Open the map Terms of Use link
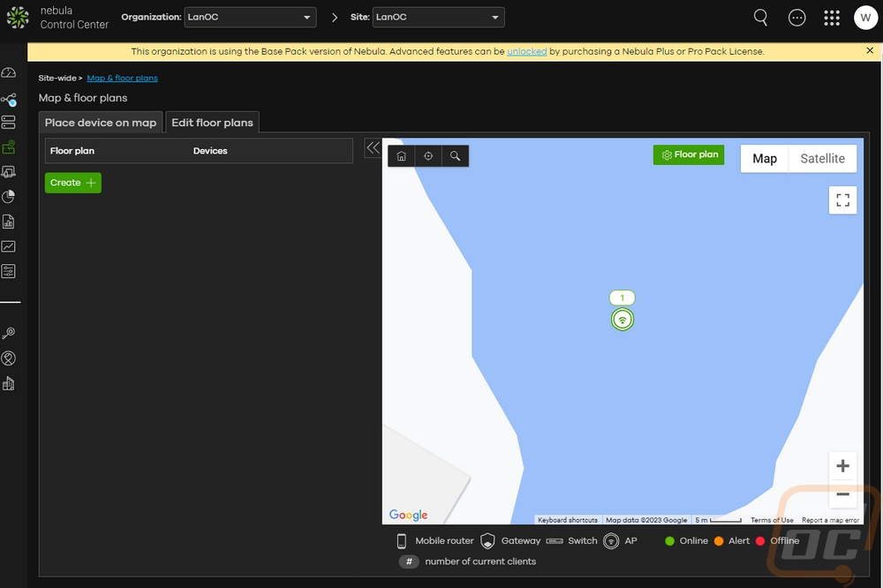Screen dimensions: 883x588 pos(772,520)
